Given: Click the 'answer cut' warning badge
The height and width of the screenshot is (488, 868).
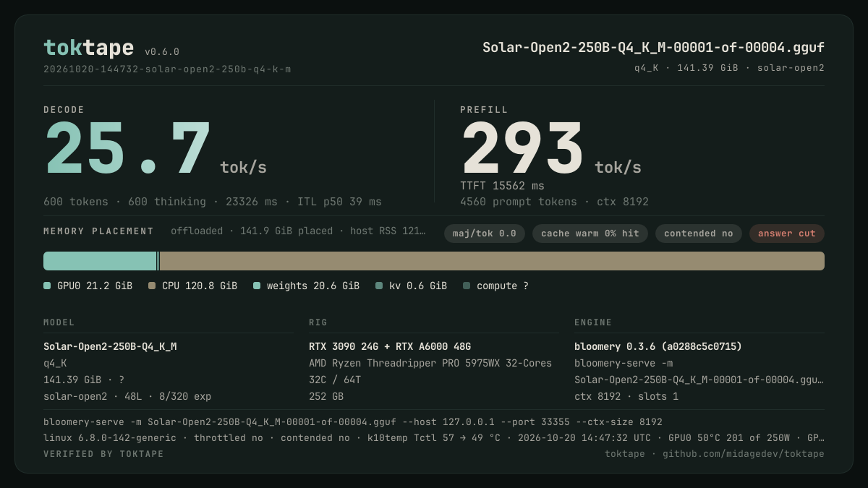Looking at the screenshot, I should point(787,234).
